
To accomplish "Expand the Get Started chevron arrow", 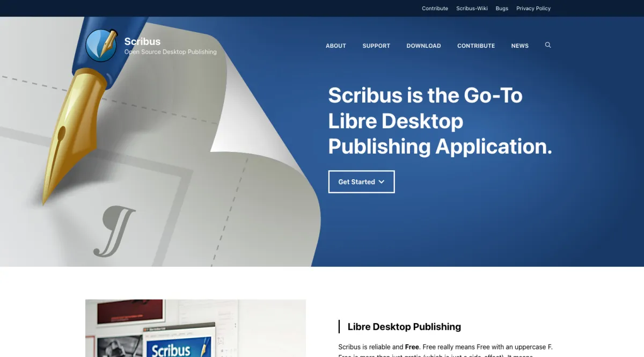I will [x=382, y=182].
